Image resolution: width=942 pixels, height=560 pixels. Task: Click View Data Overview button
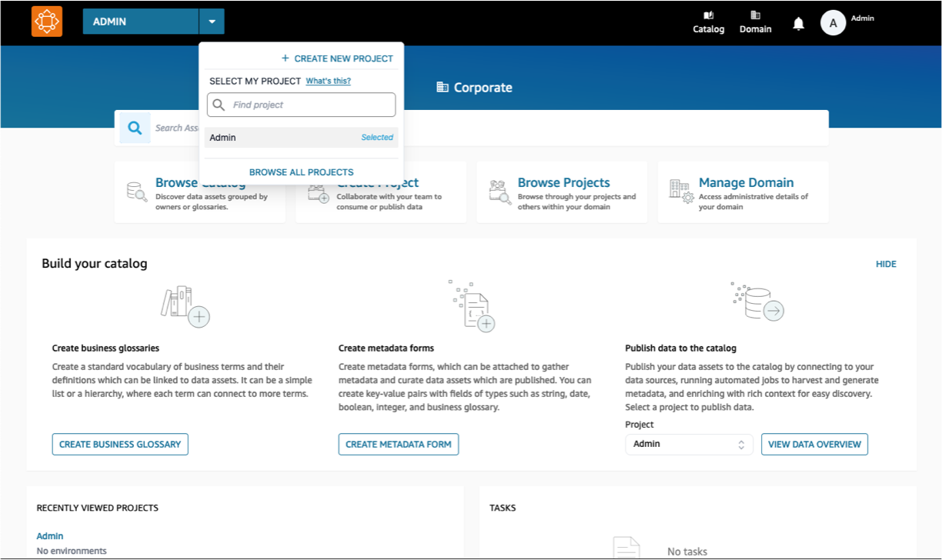pos(814,444)
